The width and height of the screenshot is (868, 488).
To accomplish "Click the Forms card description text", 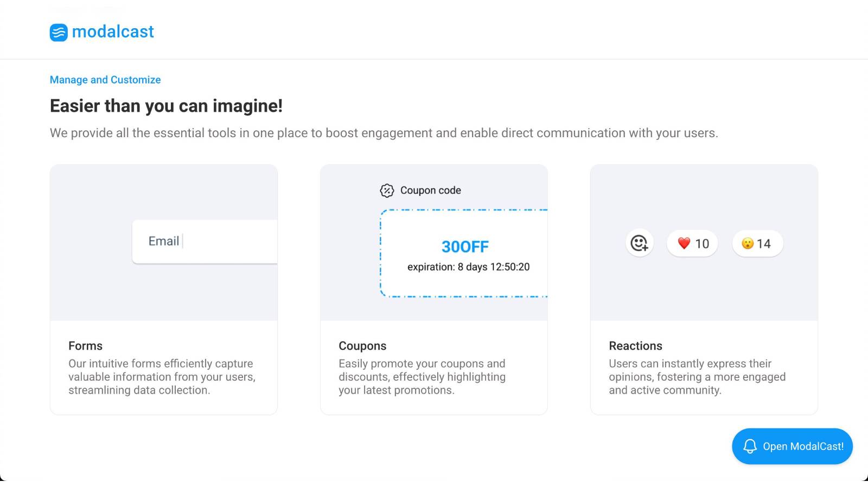I will pyautogui.click(x=162, y=377).
